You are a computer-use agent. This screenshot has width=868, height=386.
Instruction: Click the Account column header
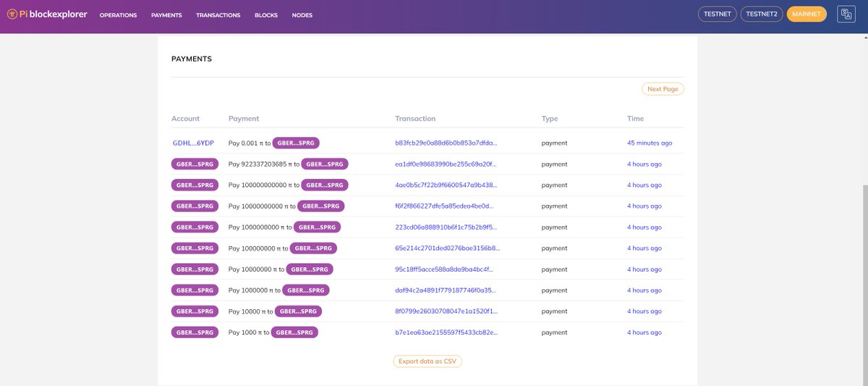coord(185,119)
